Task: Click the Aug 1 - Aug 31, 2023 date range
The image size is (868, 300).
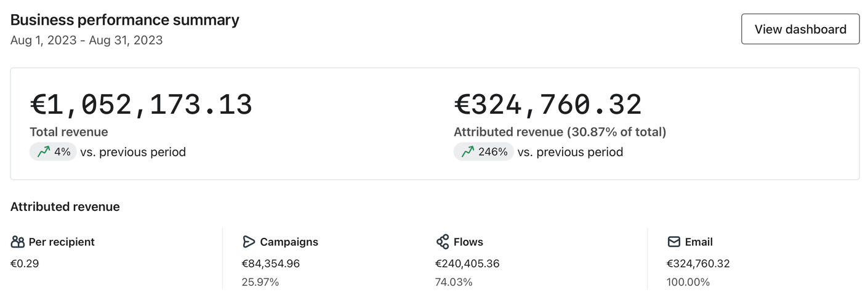Action: point(87,41)
